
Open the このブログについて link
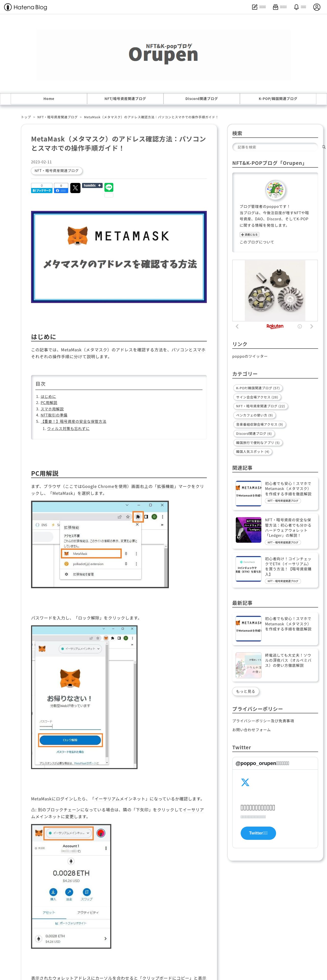coord(256,242)
